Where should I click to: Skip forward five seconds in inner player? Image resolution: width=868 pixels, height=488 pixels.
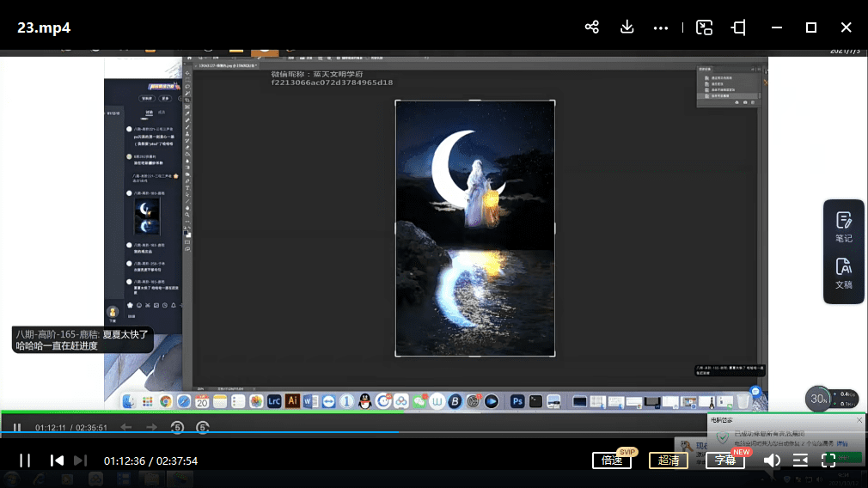tap(203, 427)
